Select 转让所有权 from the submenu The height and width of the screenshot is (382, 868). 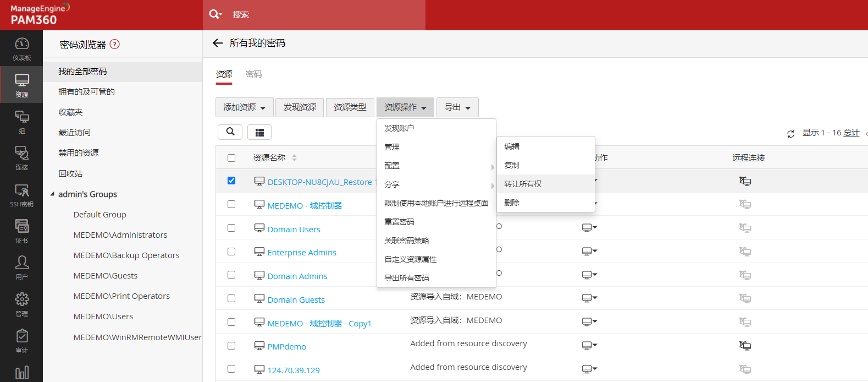(x=523, y=184)
